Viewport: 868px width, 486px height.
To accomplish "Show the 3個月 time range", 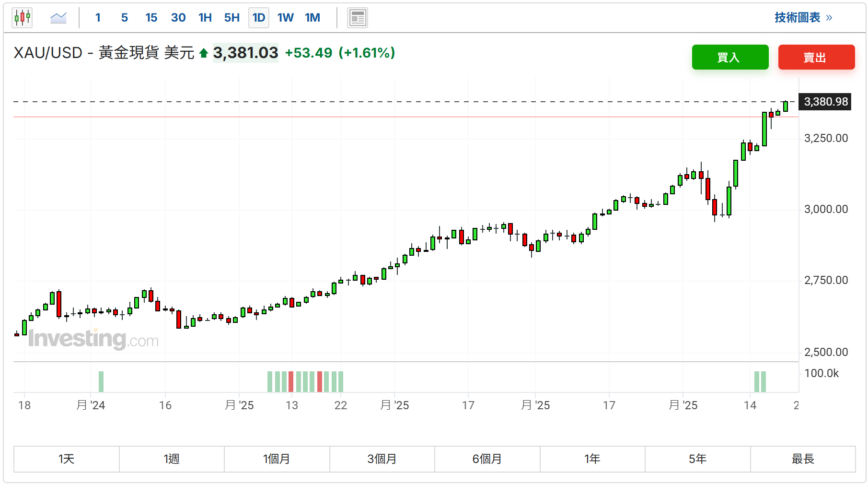I will point(382,459).
